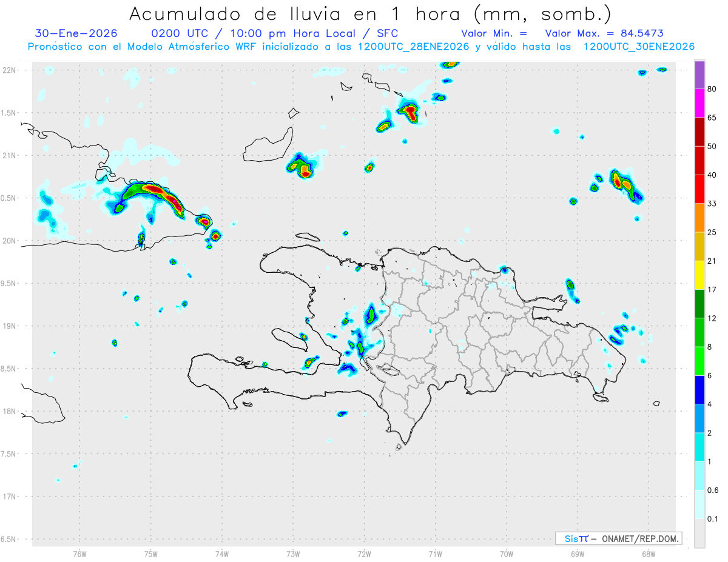Click the "76W" longitude label
The width and height of the screenshot is (728, 562).
[79, 553]
